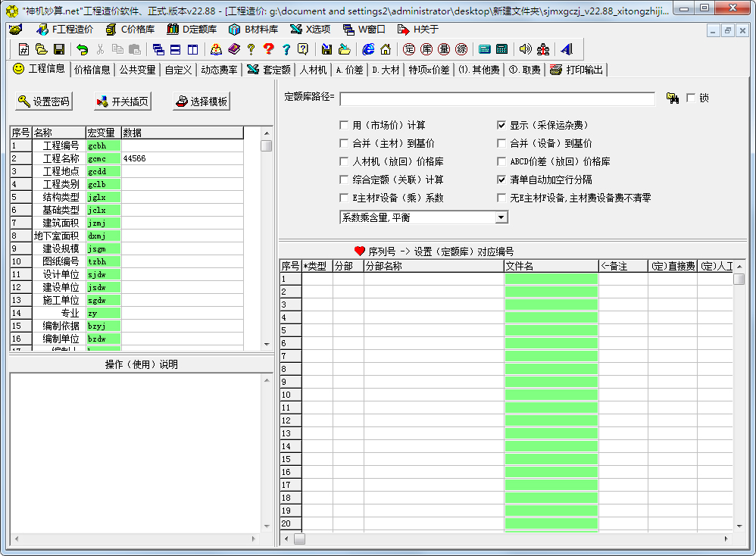Screen dimensions: 756x556
Task: Open file using yellow folder toolbar icon
Action: [42, 49]
